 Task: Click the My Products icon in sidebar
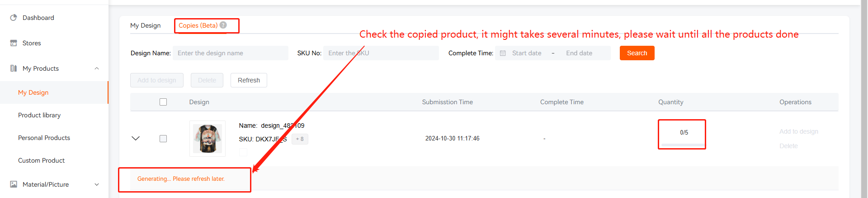click(x=14, y=68)
